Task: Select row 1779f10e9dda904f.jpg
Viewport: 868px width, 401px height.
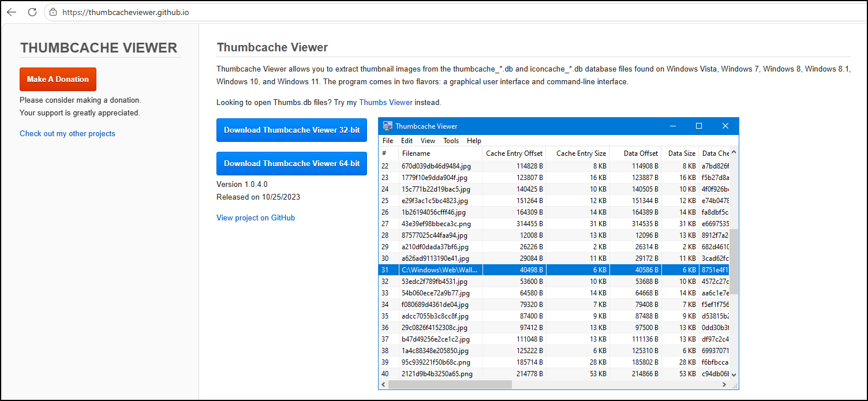Action: [x=554, y=178]
